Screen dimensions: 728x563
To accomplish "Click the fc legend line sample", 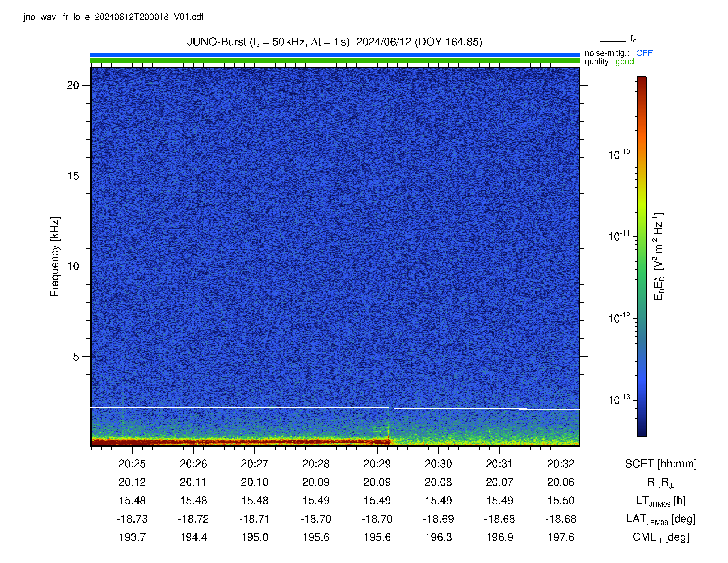I will click(x=613, y=41).
